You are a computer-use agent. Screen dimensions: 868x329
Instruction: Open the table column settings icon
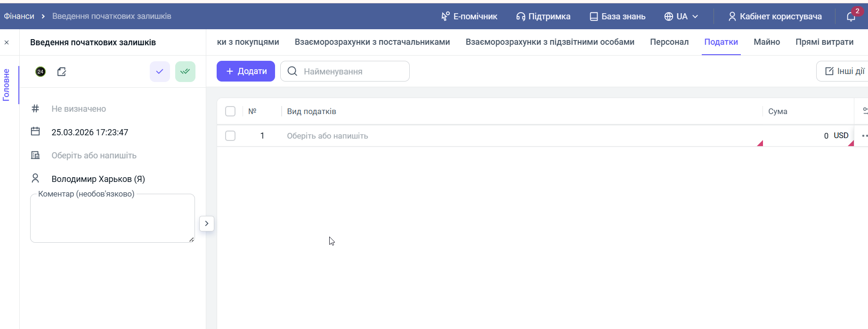[865, 111]
